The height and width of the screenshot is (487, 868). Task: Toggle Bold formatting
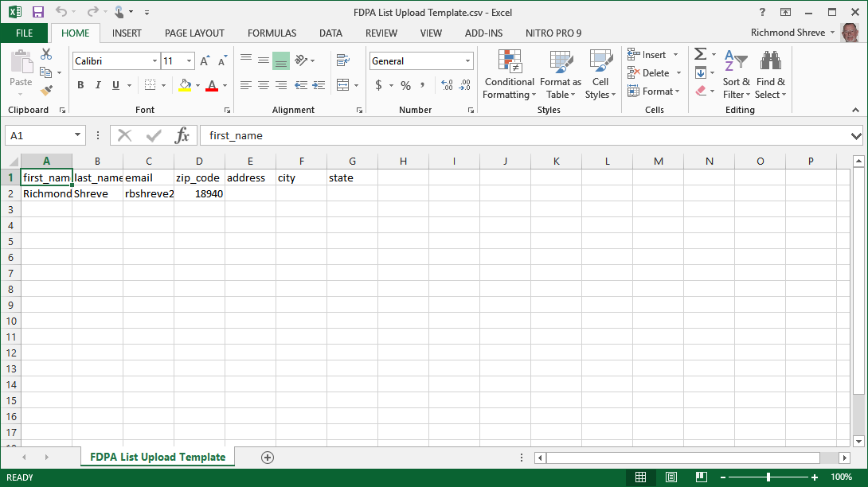[x=80, y=85]
